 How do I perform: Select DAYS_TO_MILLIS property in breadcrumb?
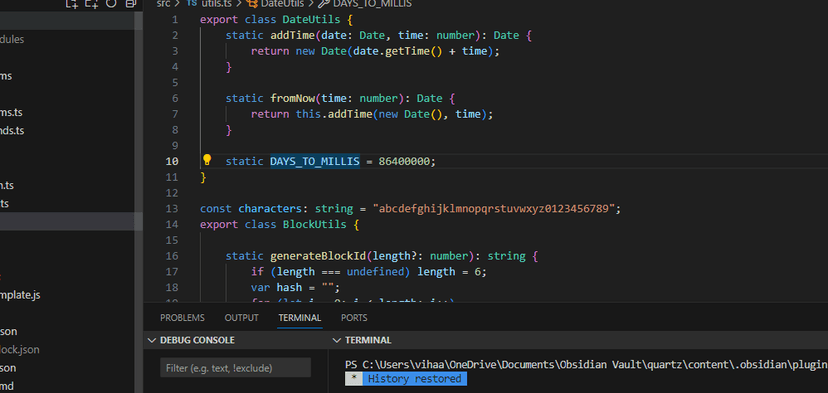(x=372, y=4)
